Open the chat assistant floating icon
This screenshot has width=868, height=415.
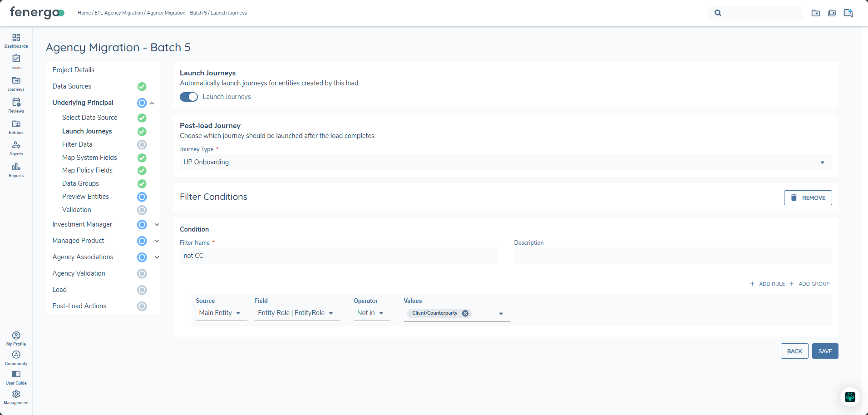(850, 397)
